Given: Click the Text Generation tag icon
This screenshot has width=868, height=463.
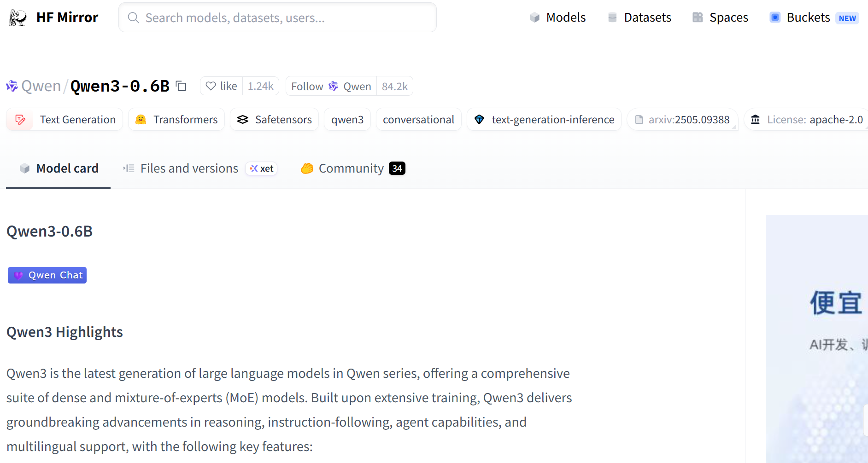Looking at the screenshot, I should [20, 120].
